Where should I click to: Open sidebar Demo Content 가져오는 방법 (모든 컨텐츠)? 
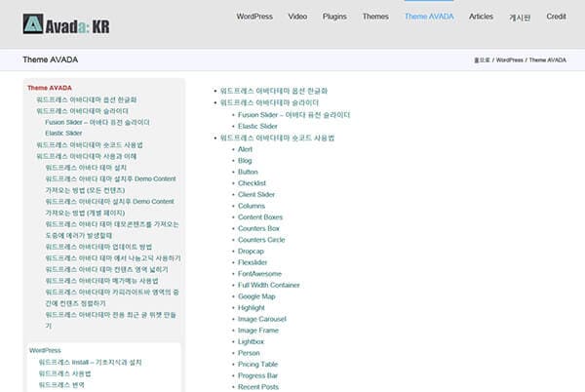pyautogui.click(x=110, y=184)
